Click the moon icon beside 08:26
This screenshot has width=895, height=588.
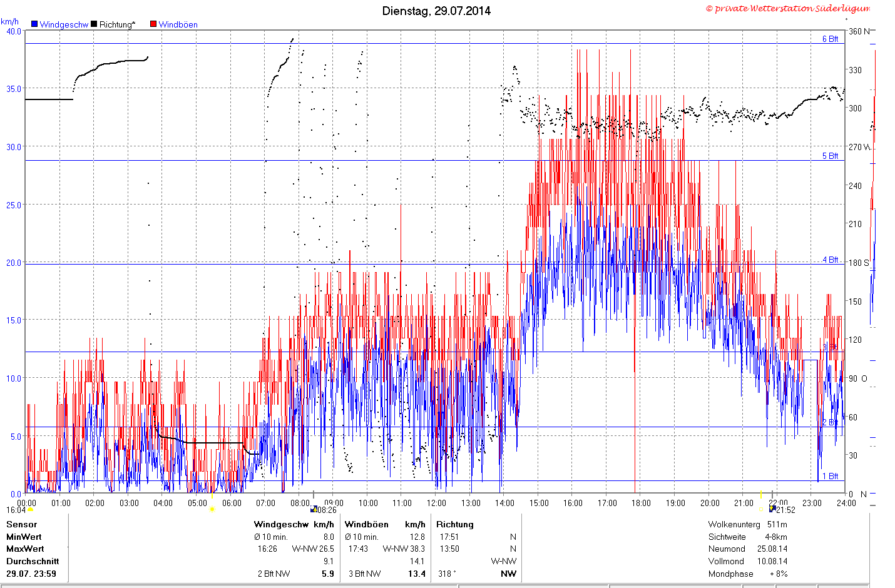[x=314, y=510]
